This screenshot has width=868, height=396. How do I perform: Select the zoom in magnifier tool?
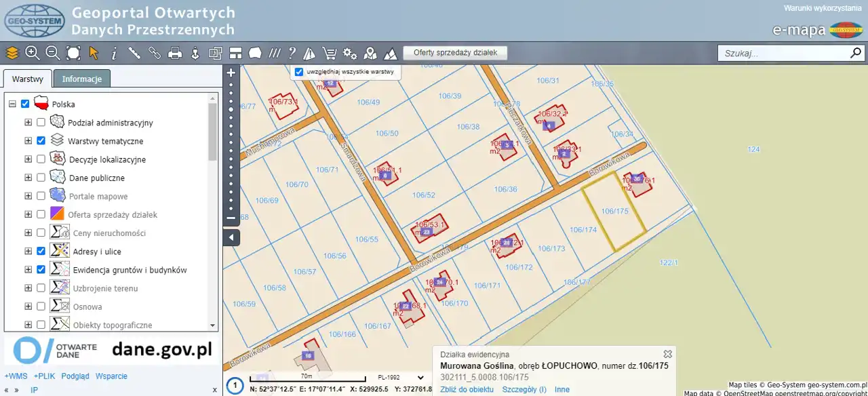[x=32, y=53]
